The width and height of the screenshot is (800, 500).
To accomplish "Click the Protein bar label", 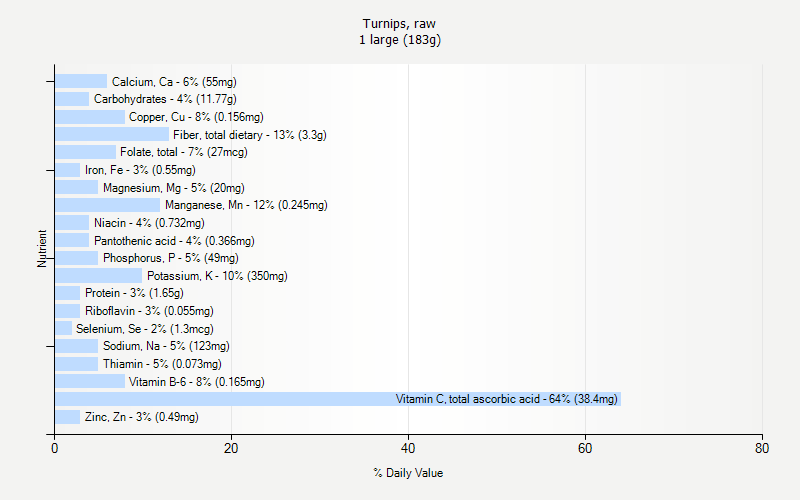I will pyautogui.click(x=134, y=293).
